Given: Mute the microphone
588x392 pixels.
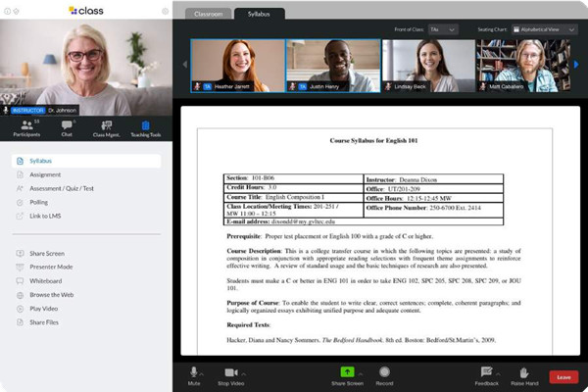Looking at the screenshot, I should tap(195, 372).
